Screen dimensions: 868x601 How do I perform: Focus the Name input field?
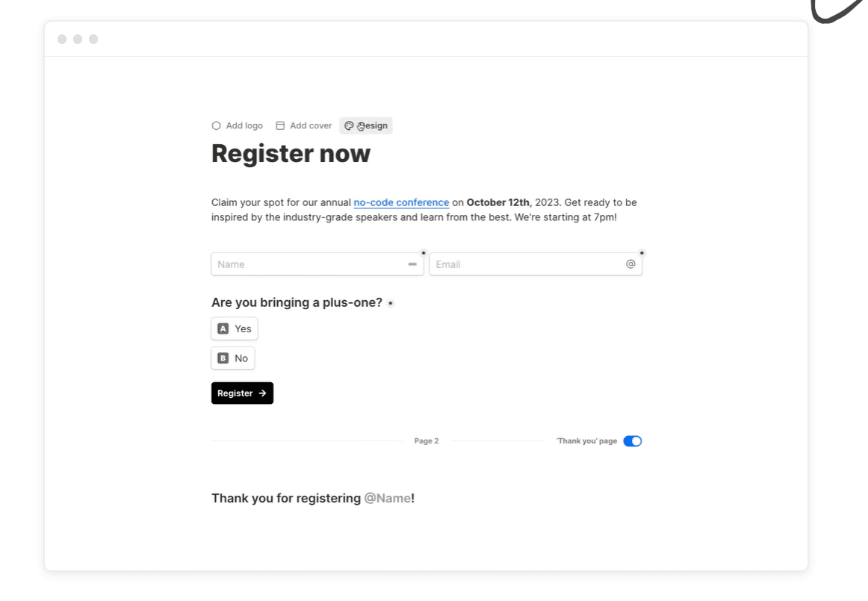306,264
